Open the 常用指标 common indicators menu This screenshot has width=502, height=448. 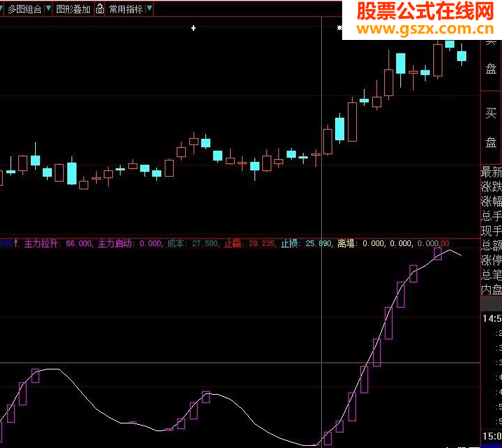(125, 9)
